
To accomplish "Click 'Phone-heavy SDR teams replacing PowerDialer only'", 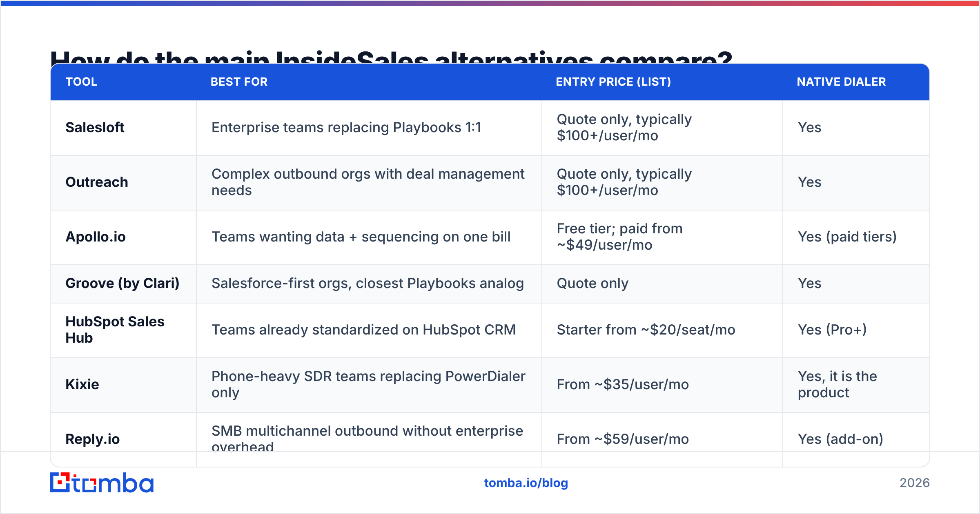I will click(368, 384).
